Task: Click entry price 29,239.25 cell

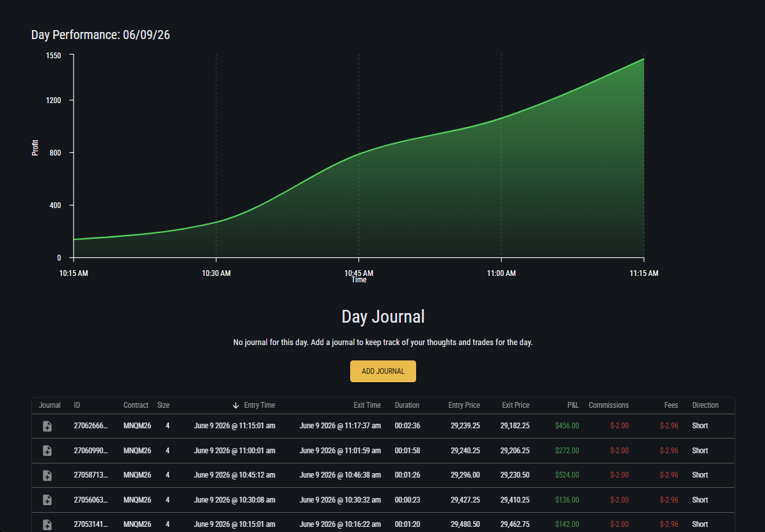Action: point(465,426)
